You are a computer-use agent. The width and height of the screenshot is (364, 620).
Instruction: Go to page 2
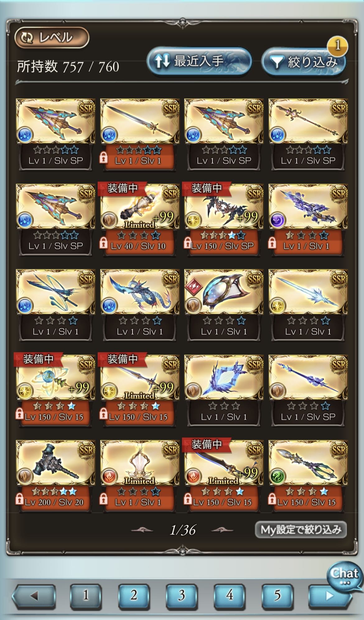click(x=134, y=595)
